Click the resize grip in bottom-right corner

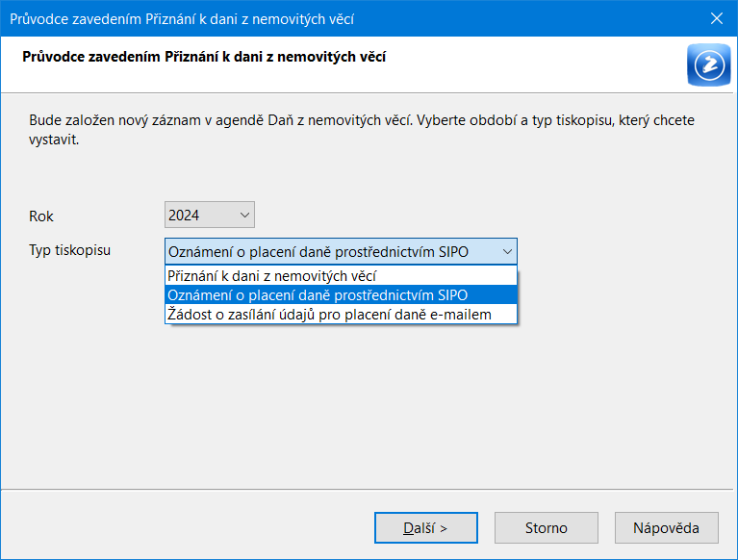[x=731, y=553]
